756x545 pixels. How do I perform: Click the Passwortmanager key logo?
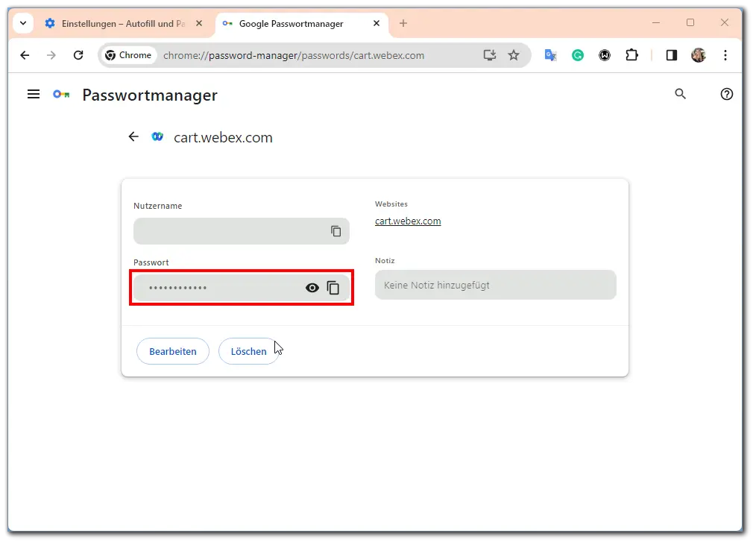click(x=61, y=95)
